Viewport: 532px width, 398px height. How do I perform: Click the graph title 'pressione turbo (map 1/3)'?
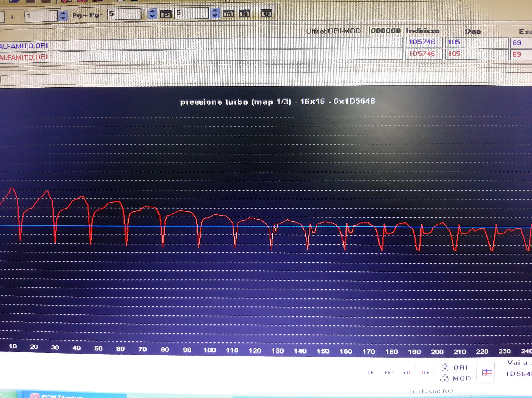pos(236,102)
